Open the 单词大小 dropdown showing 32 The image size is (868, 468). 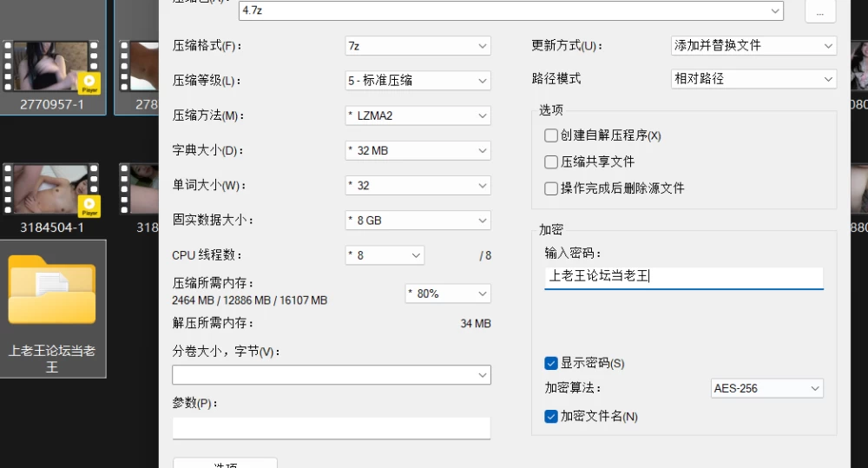pos(418,186)
